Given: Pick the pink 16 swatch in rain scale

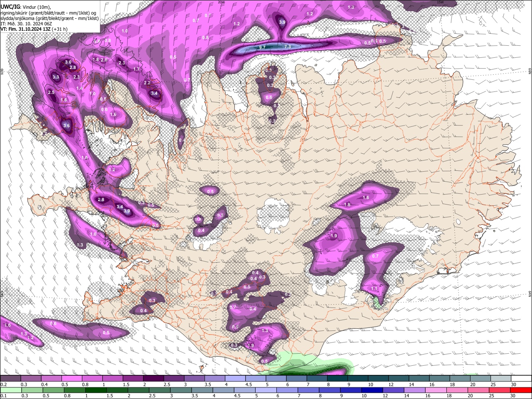Looking at the screenshot, I should (436, 390).
